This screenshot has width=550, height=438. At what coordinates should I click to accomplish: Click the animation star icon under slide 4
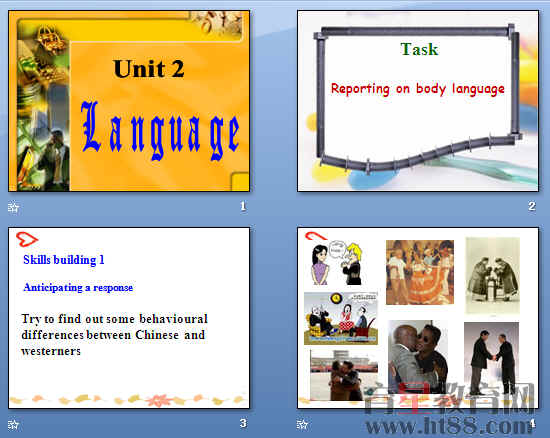pos(302,425)
